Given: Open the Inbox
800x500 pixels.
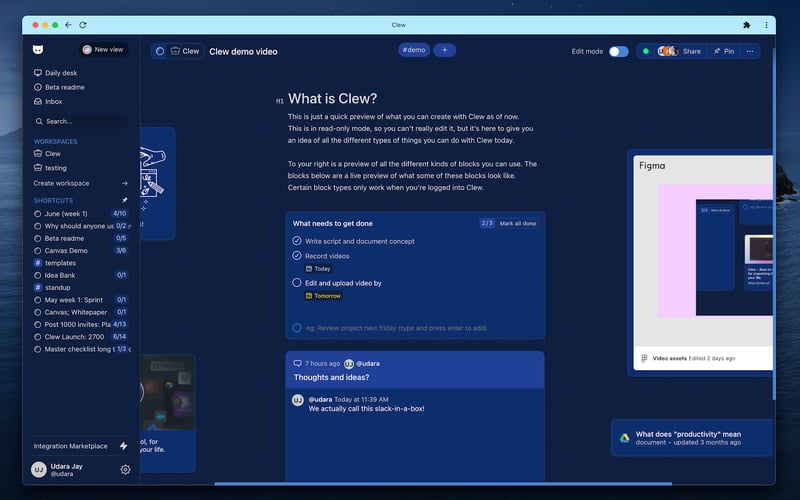Looking at the screenshot, I should (x=48, y=102).
